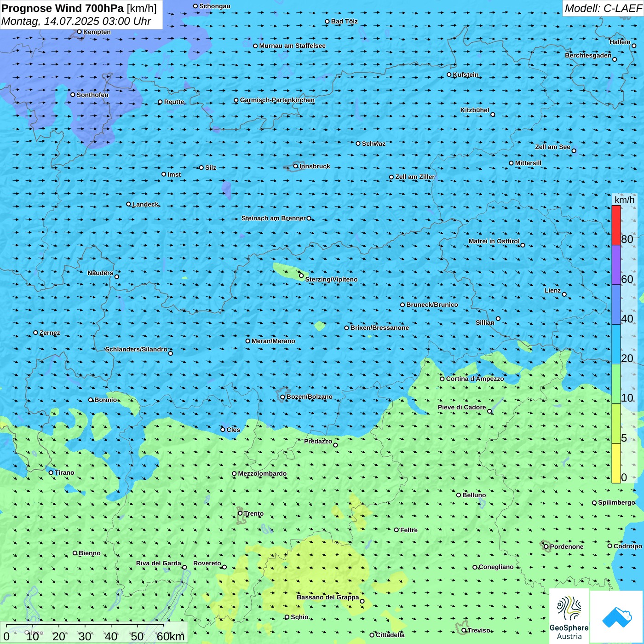
Task: Click the 'km/h' legend heading
Action: (624, 200)
